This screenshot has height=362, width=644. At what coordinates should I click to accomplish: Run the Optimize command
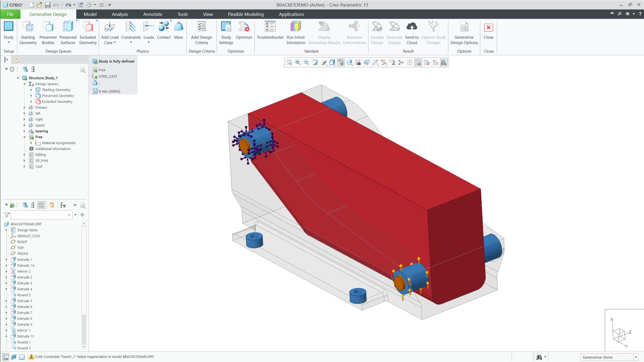244,30
